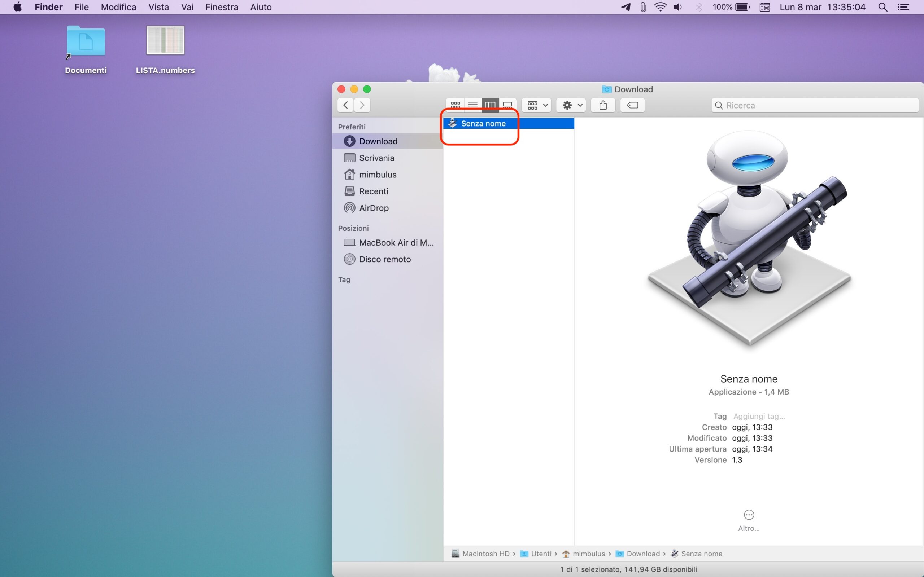Image resolution: width=924 pixels, height=577 pixels.
Task: Open AirDrop in the sidebar
Action: click(x=374, y=208)
